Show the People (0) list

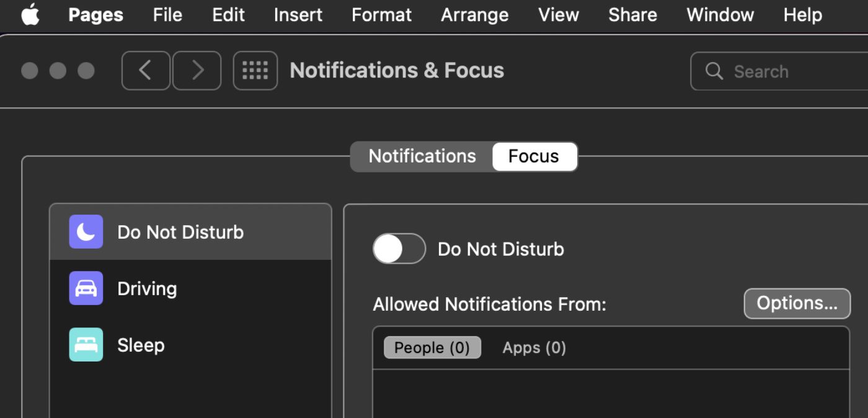(x=432, y=348)
